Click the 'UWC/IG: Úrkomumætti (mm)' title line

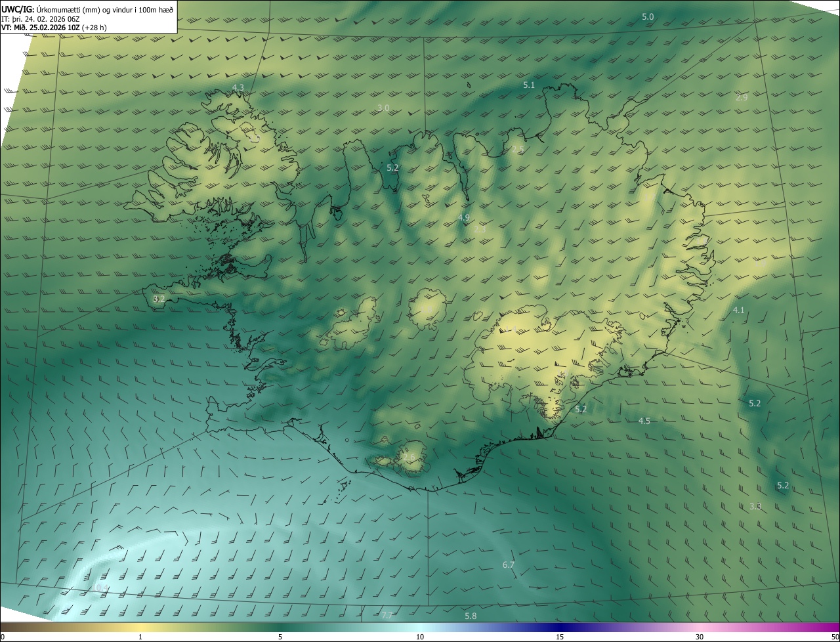88,10
